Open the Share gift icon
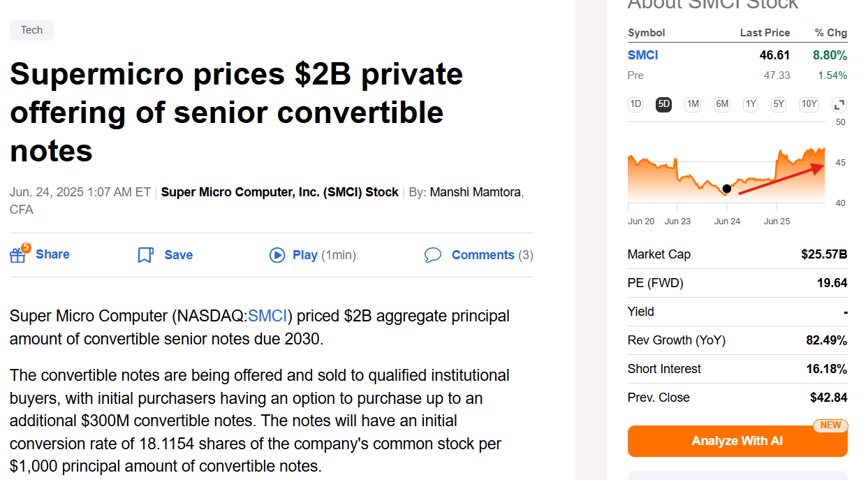 point(17,255)
